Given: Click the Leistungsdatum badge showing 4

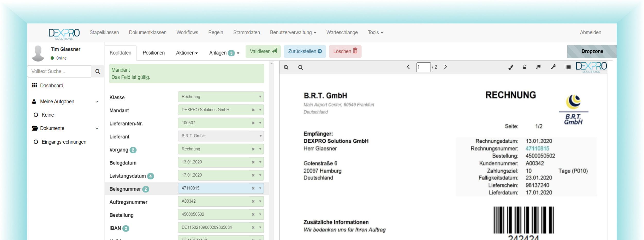Looking at the screenshot, I should click(150, 176).
